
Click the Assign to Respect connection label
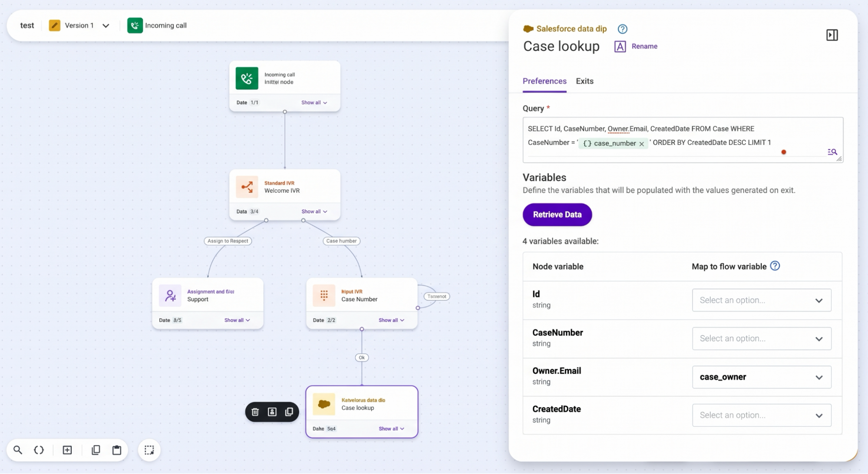tap(228, 241)
